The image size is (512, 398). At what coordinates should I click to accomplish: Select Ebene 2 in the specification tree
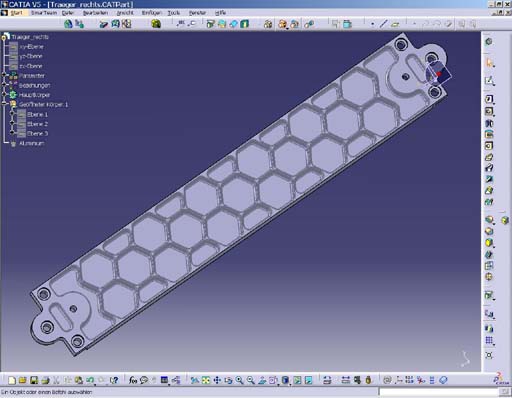37,124
